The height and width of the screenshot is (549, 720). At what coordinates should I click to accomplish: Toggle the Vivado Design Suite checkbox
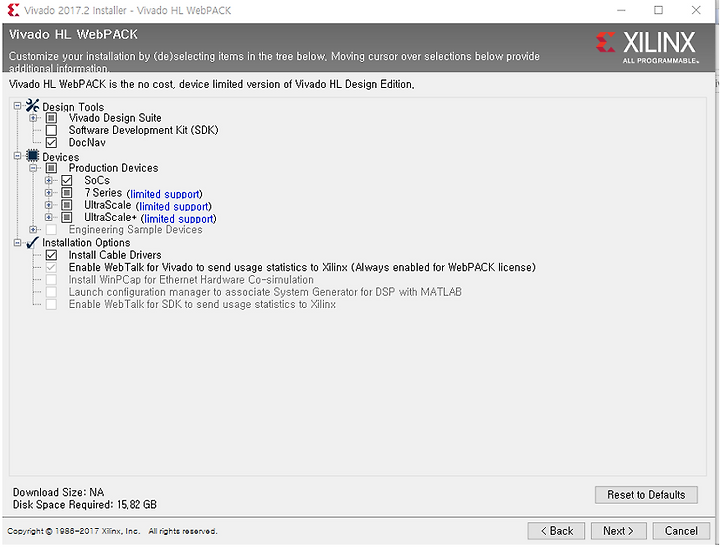[51, 118]
